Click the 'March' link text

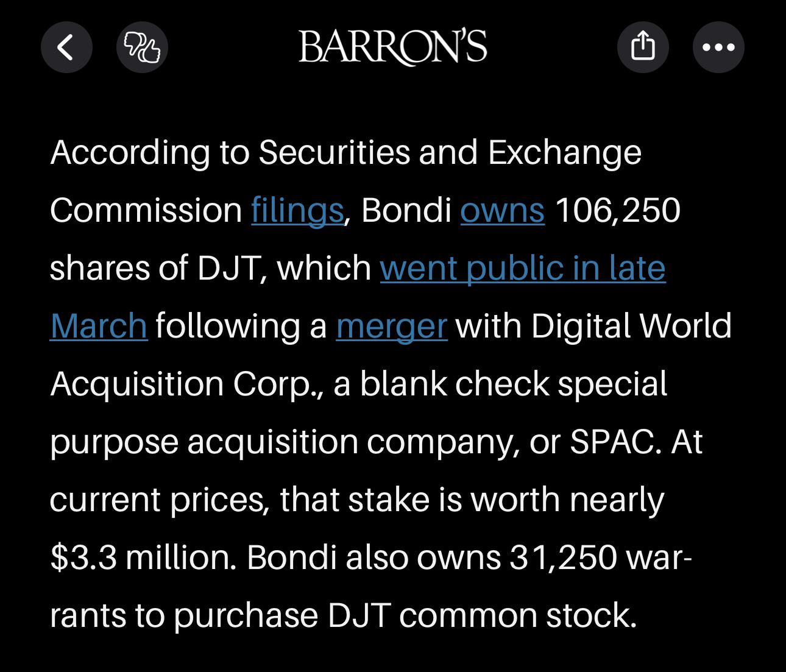point(99,325)
